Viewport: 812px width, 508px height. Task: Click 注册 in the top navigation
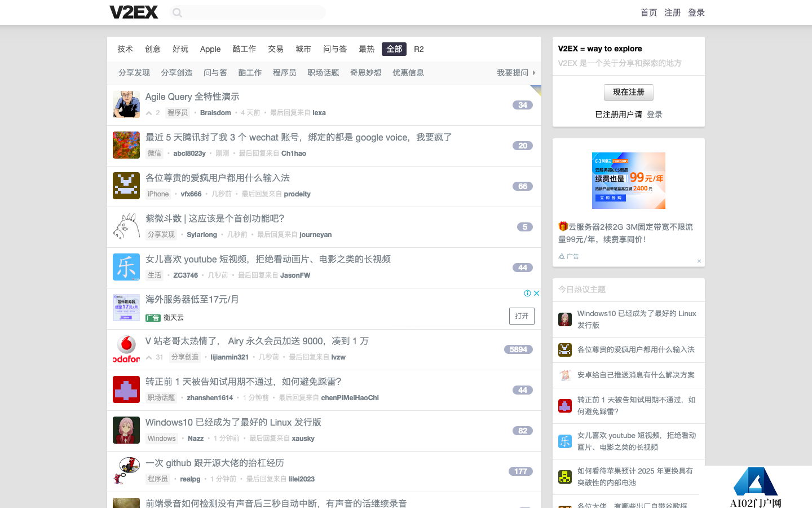pyautogui.click(x=673, y=12)
